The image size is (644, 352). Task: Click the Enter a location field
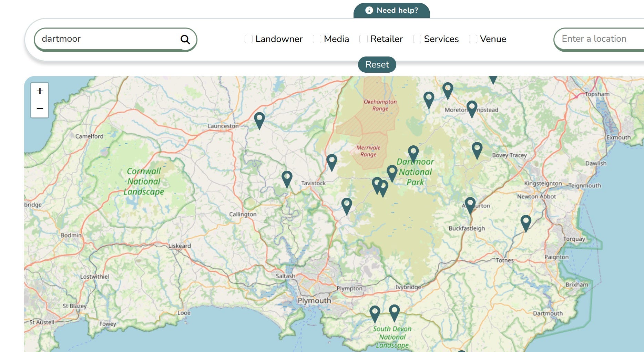(599, 39)
